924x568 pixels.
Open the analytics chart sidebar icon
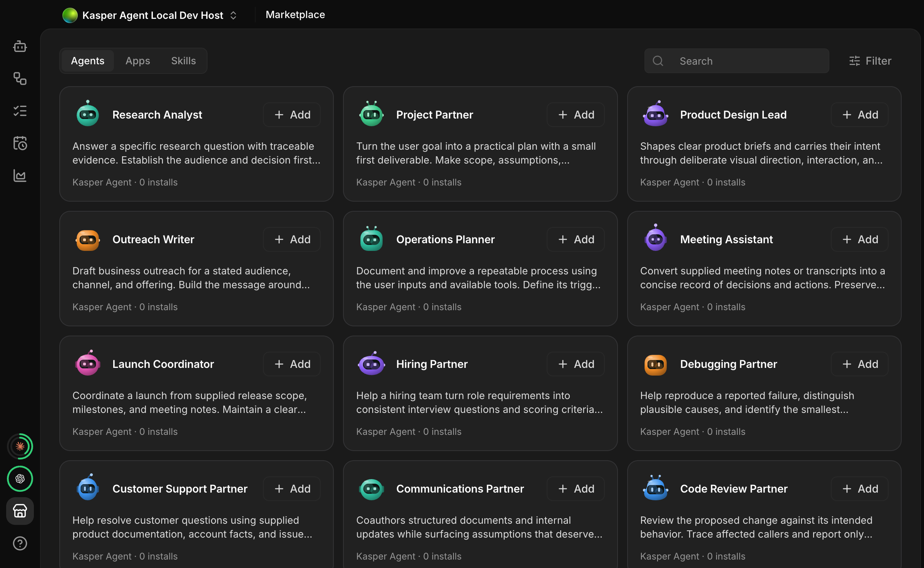(x=20, y=176)
